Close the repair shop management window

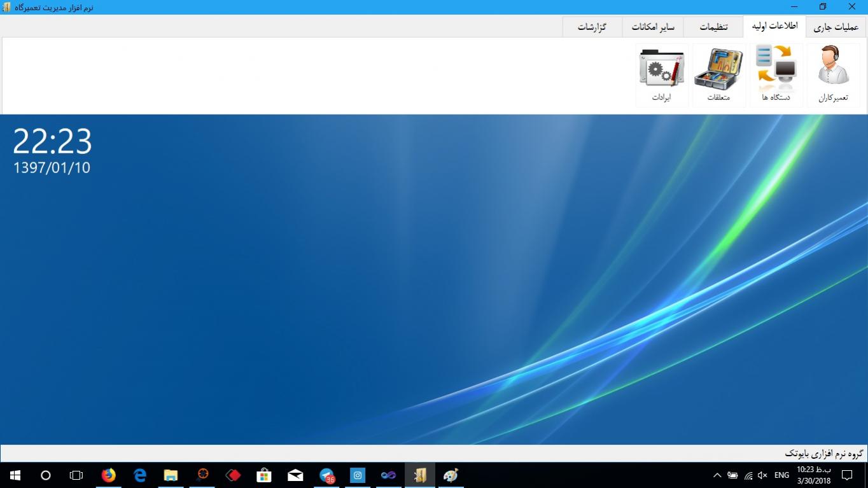click(x=852, y=7)
